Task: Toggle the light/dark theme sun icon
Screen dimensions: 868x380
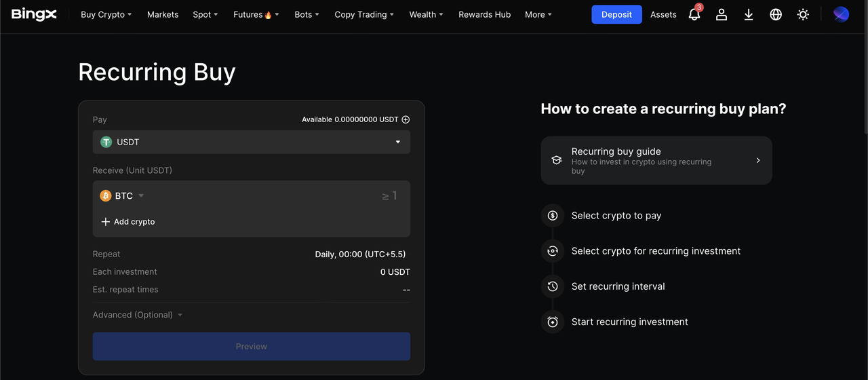Action: click(x=803, y=14)
